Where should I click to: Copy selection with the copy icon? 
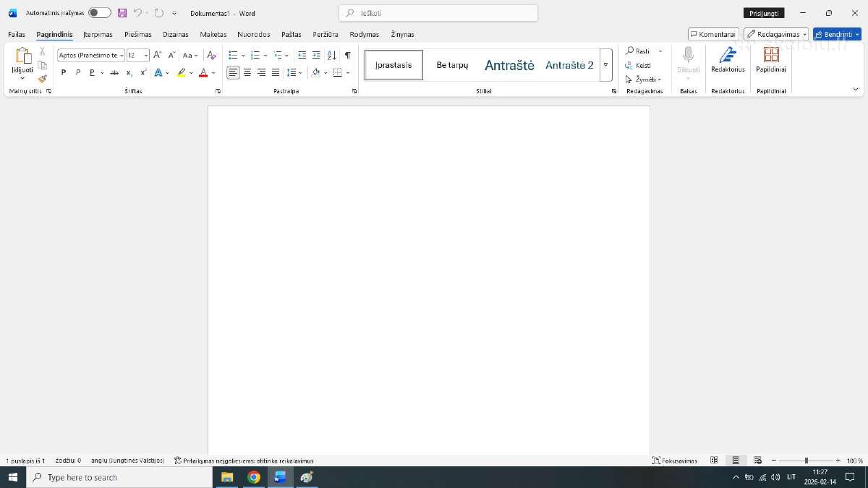42,65
